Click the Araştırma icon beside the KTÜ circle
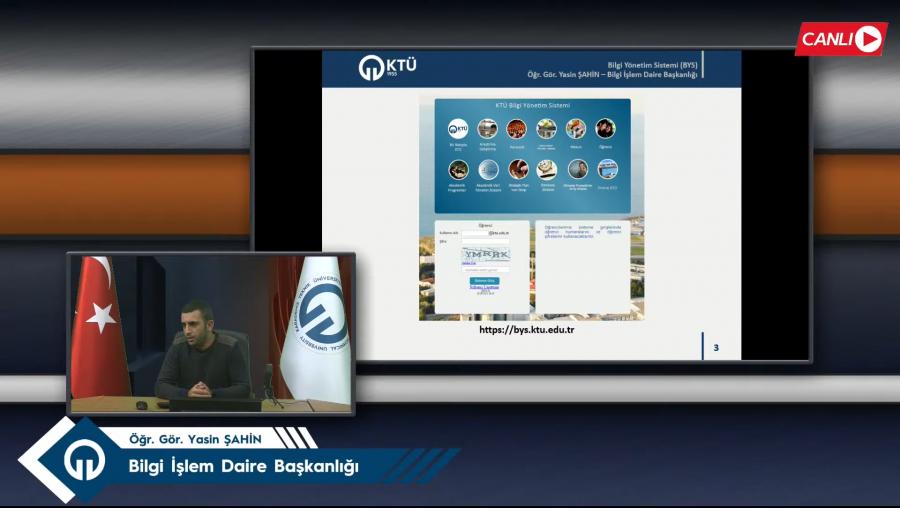This screenshot has width=900, height=508. click(x=488, y=128)
